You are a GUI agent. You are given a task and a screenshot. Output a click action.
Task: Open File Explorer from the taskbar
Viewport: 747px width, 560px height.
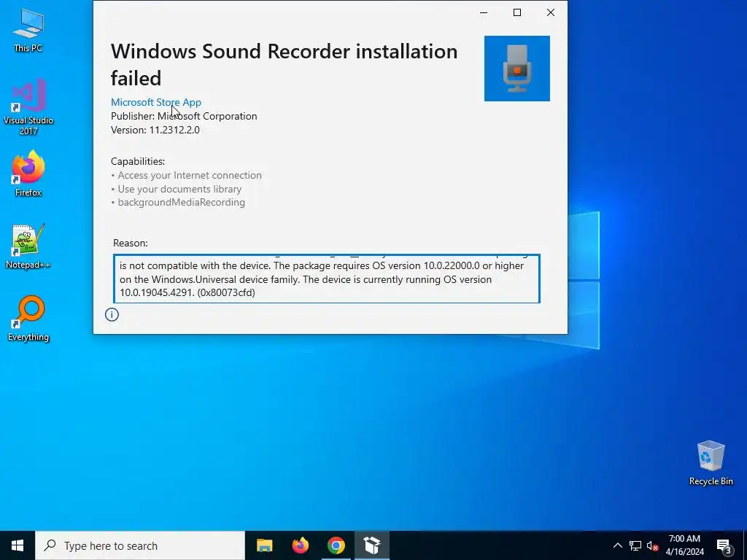[264, 545]
